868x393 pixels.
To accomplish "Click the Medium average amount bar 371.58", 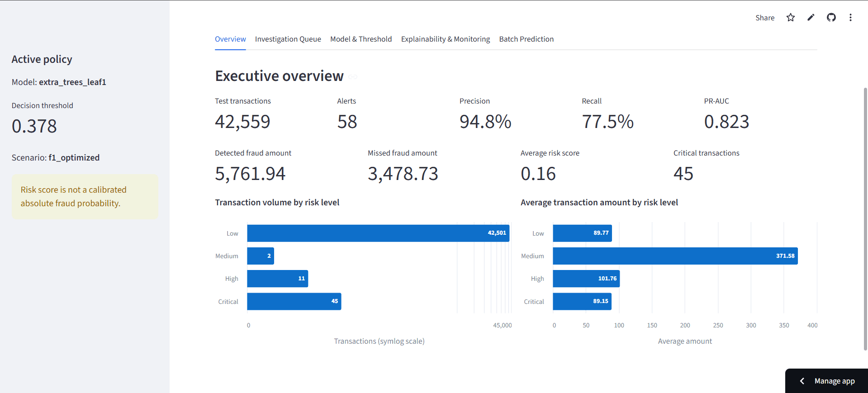I will (675, 256).
